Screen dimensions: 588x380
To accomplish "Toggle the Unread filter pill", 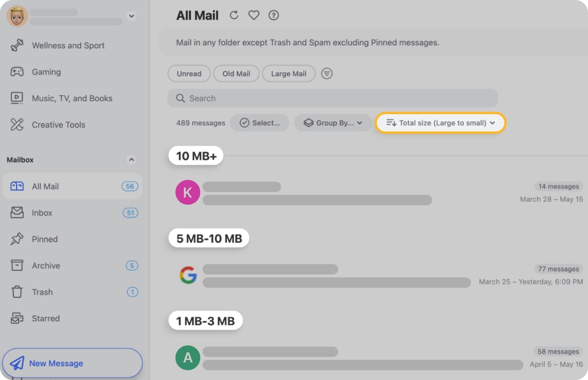I will click(189, 73).
